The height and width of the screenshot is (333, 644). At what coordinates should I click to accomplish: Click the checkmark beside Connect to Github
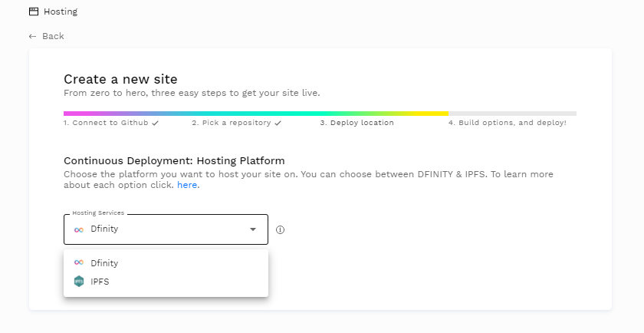[156, 123]
